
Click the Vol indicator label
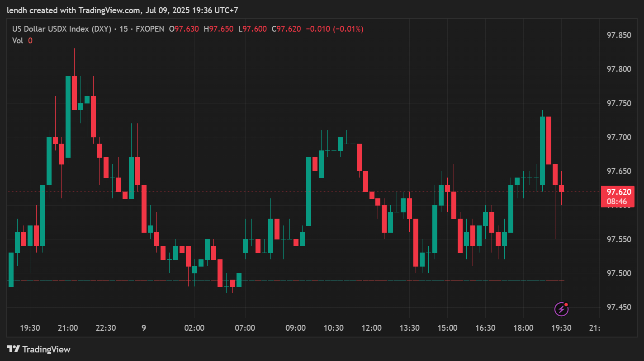click(x=18, y=41)
